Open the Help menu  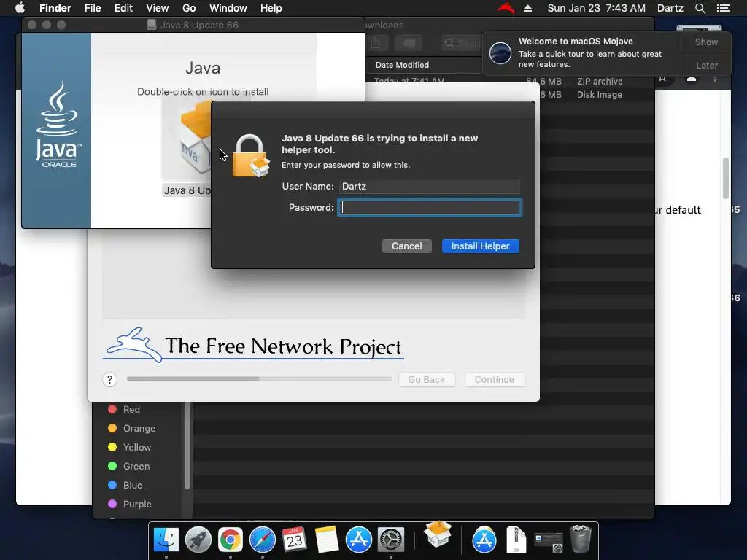pyautogui.click(x=271, y=8)
